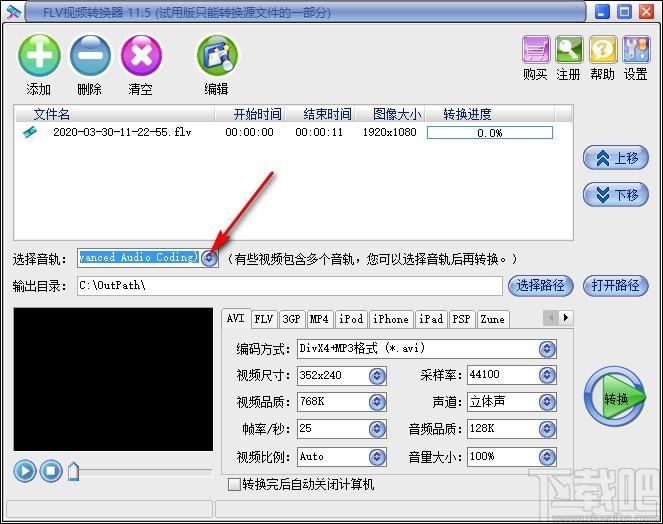Switch to the iPod format tab
The height and width of the screenshot is (524, 663).
pos(351,319)
